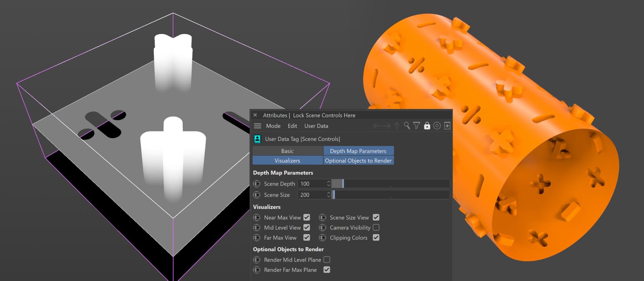644x281 pixels.
Task: Click the keyframe dot beside Camera Visibility
Action: (322, 228)
